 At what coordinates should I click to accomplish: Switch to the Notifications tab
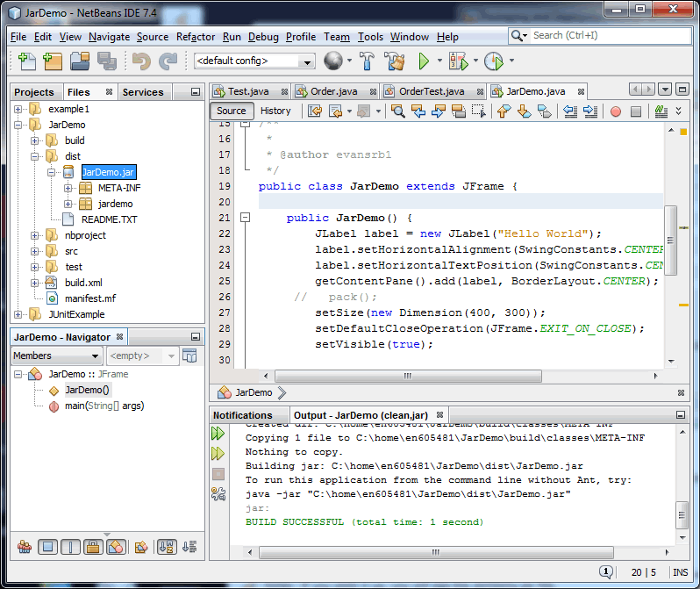click(243, 415)
